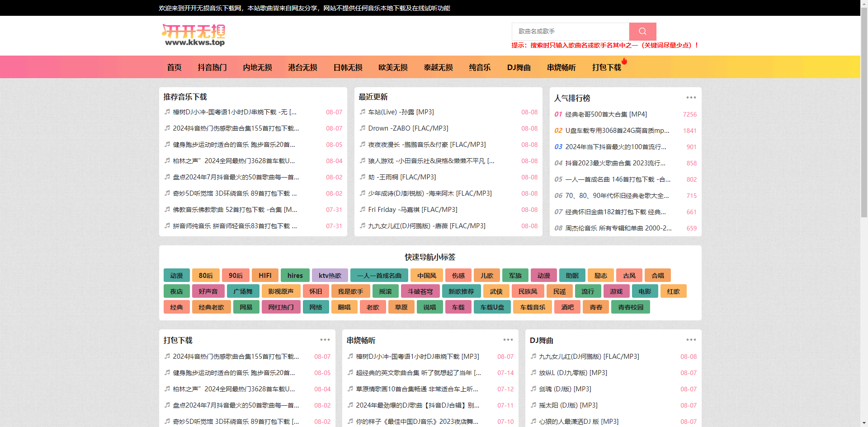Image resolution: width=868 pixels, height=427 pixels.
Task: Open 抖音热门 navigation item
Action: [212, 67]
